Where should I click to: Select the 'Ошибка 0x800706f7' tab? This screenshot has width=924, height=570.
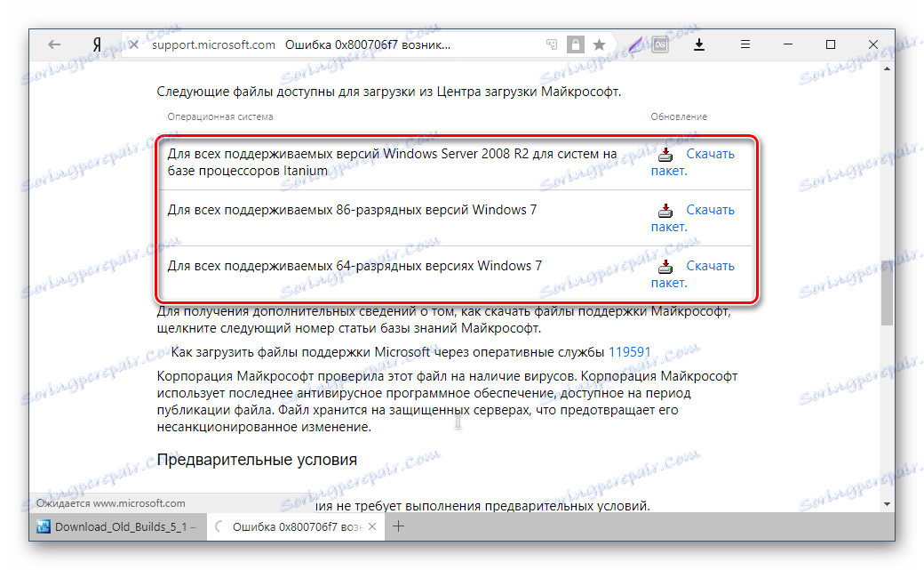pyautogui.click(x=297, y=526)
